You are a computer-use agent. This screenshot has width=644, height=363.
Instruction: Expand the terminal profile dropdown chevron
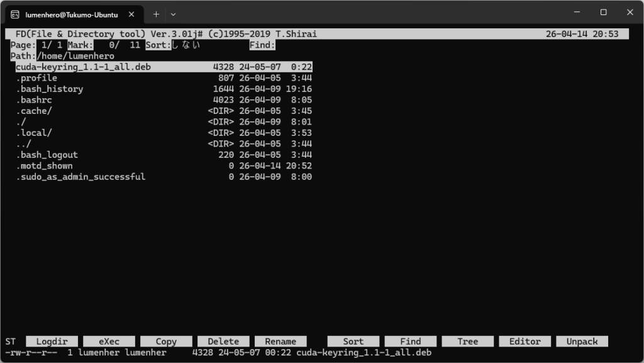point(174,14)
